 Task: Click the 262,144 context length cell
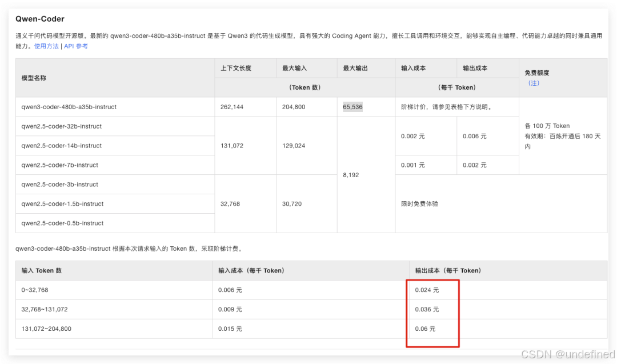pyautogui.click(x=232, y=107)
